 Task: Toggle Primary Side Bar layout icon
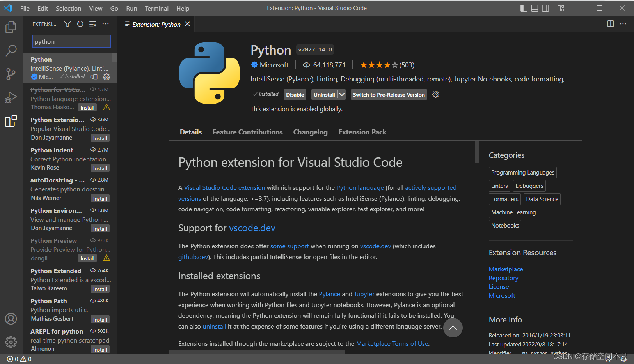(524, 8)
